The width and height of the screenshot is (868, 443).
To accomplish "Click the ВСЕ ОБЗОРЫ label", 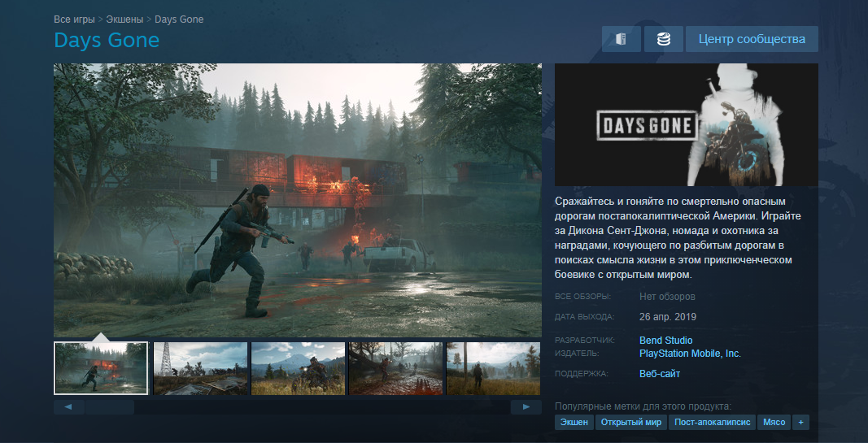I will (583, 297).
